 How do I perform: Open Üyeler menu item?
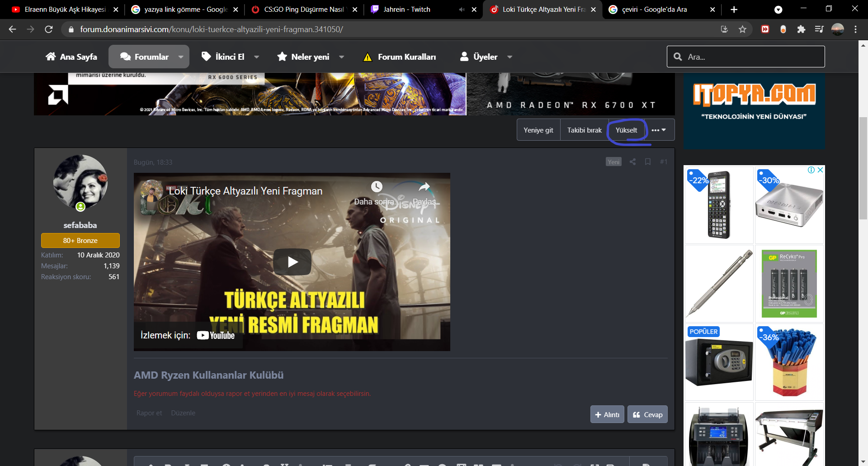point(478,57)
